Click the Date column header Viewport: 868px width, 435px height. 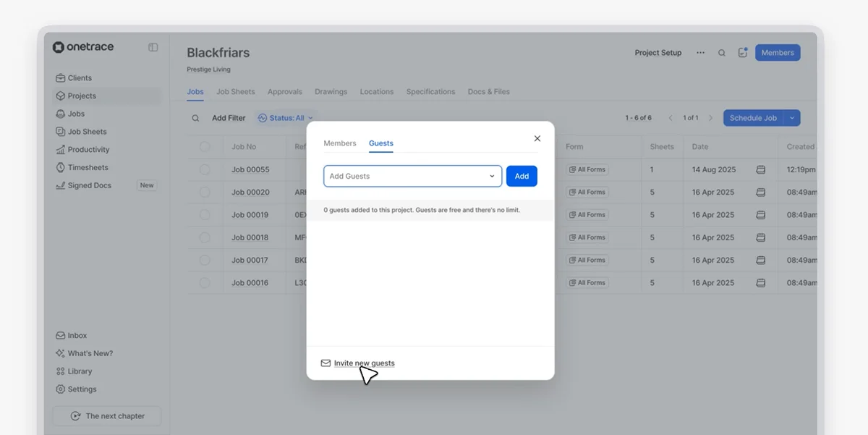coord(700,147)
